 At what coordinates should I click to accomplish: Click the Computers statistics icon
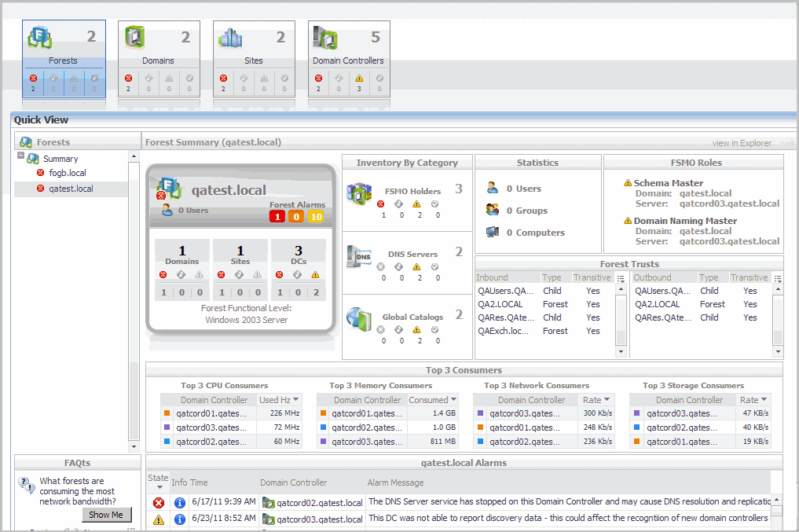coord(493,233)
